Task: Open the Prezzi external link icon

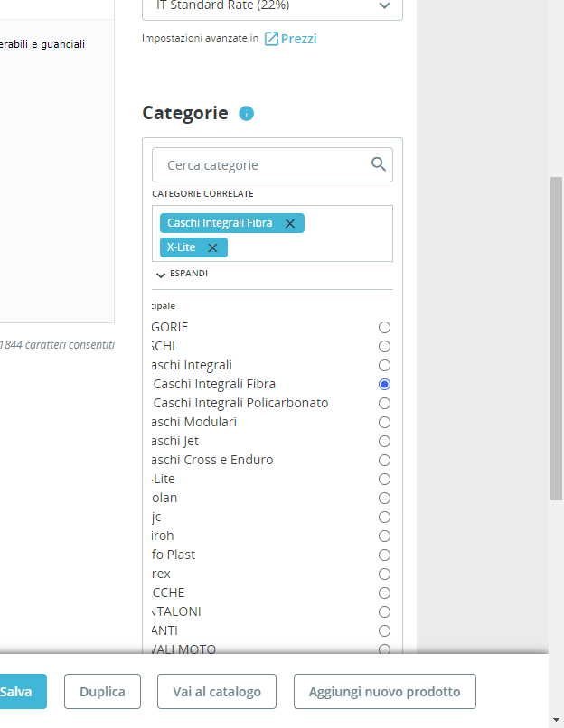Action: [271, 39]
